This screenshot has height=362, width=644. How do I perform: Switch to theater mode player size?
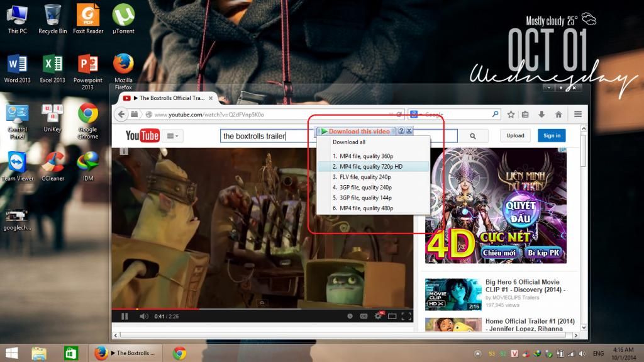click(x=392, y=316)
